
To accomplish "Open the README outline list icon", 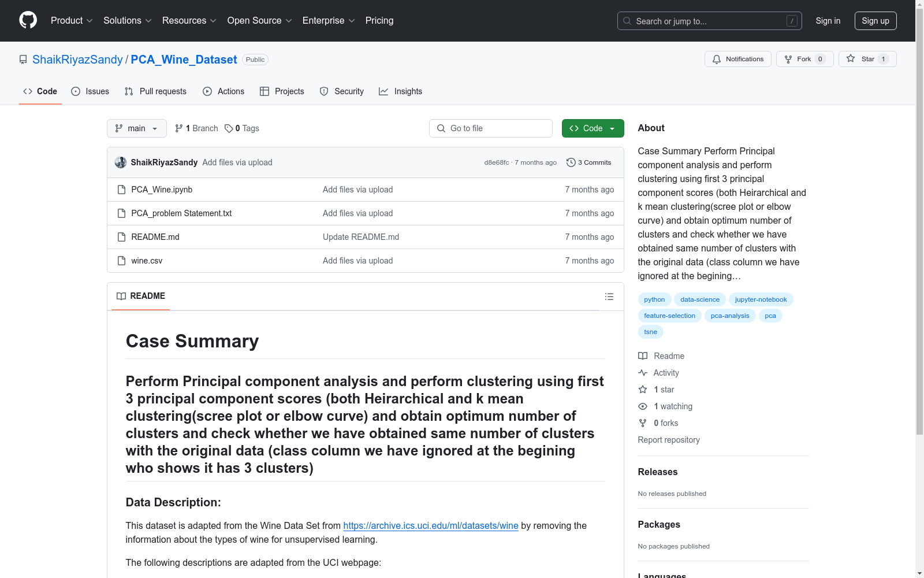I will pos(609,297).
